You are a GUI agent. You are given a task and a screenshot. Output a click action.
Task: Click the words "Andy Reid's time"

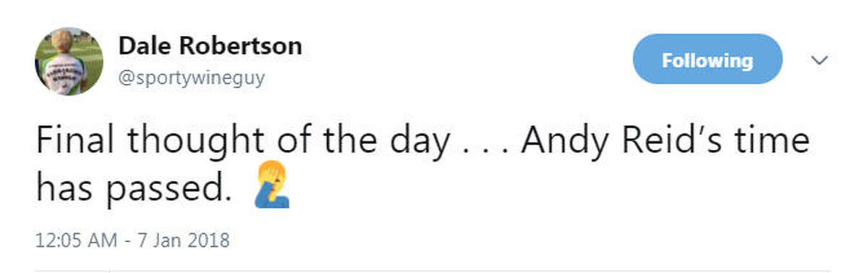click(664, 140)
